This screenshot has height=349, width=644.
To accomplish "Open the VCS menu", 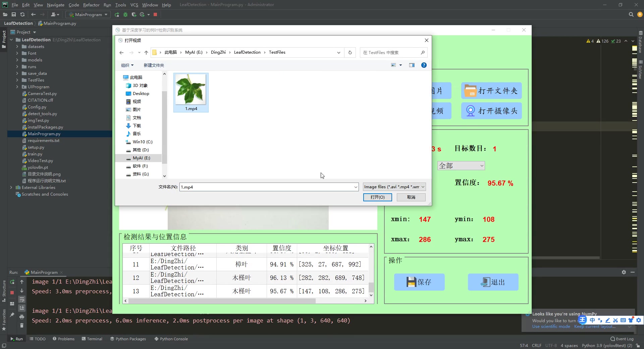I will pos(134,5).
